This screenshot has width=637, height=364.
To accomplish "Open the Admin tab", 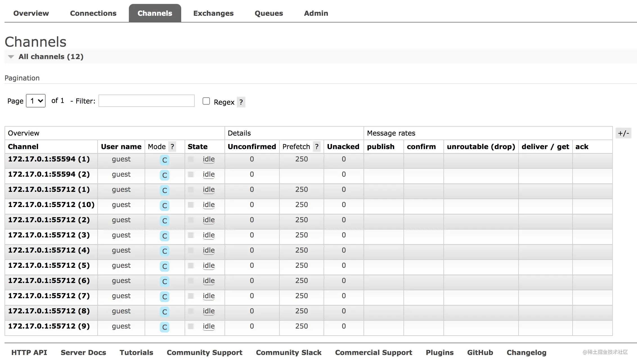I will pos(316,13).
